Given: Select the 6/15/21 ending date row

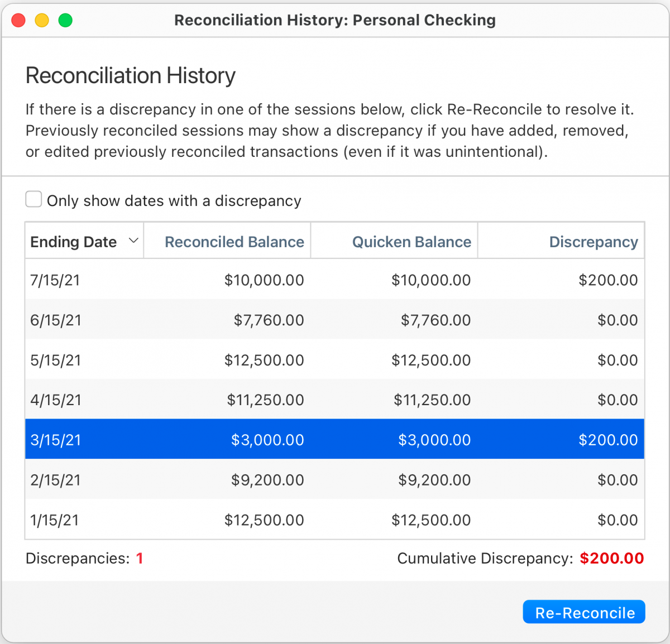Looking at the screenshot, I should tap(335, 320).
